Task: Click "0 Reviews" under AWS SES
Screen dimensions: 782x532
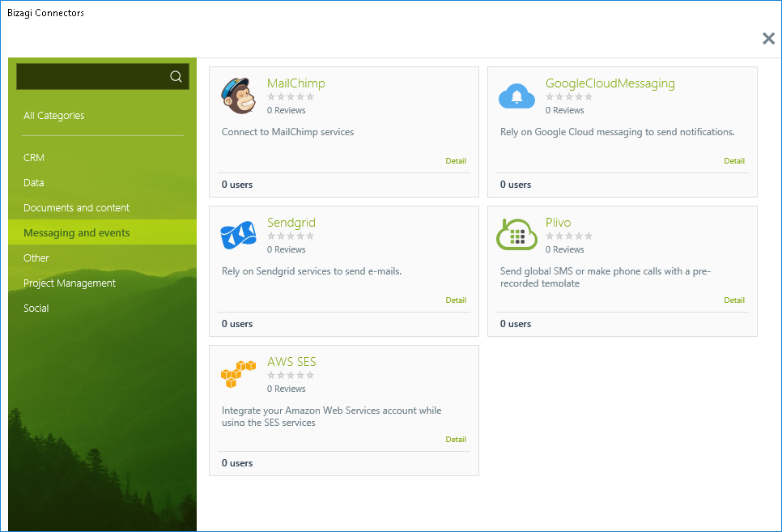Action: tap(287, 389)
